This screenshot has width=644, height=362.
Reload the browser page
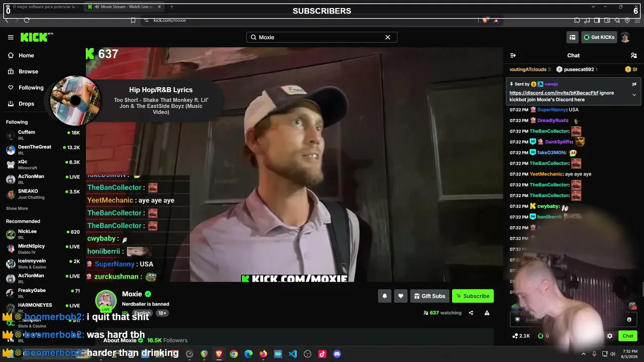click(x=27, y=20)
